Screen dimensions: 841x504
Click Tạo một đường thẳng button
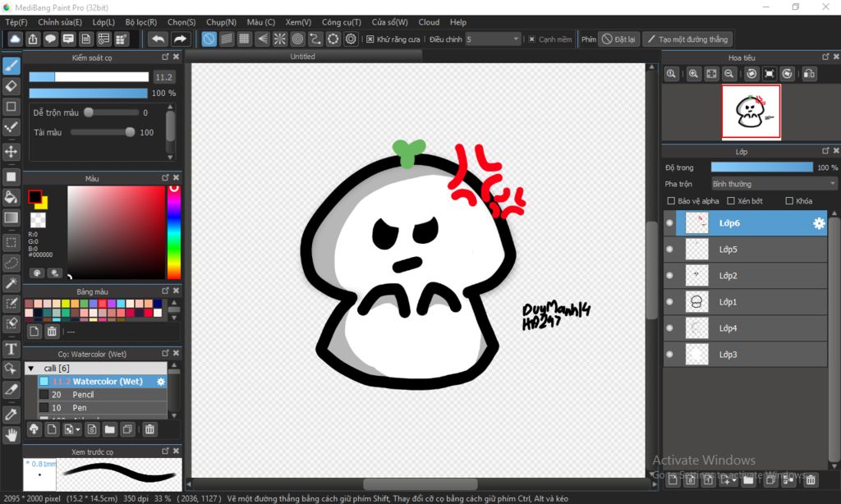click(x=688, y=39)
